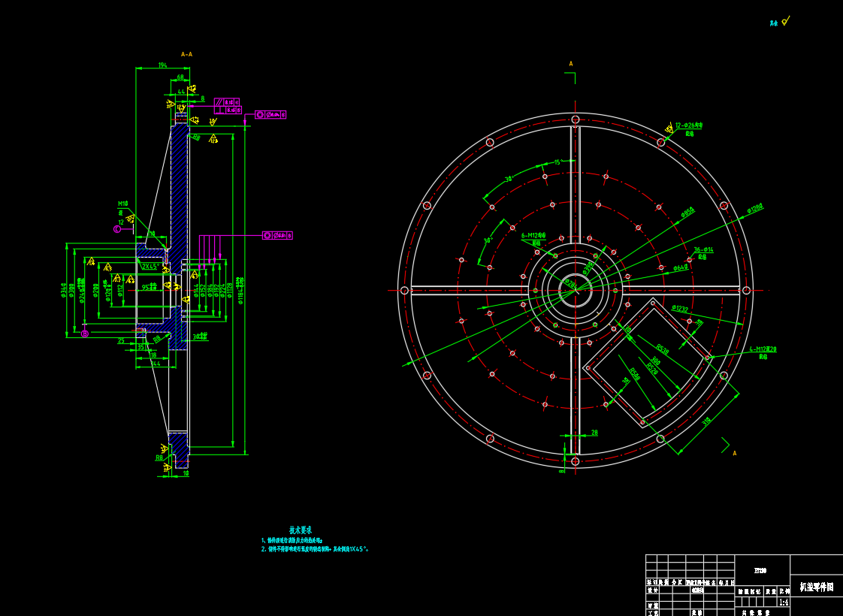Click the M18 thread callout label
843x616 pixels.
point(122,204)
